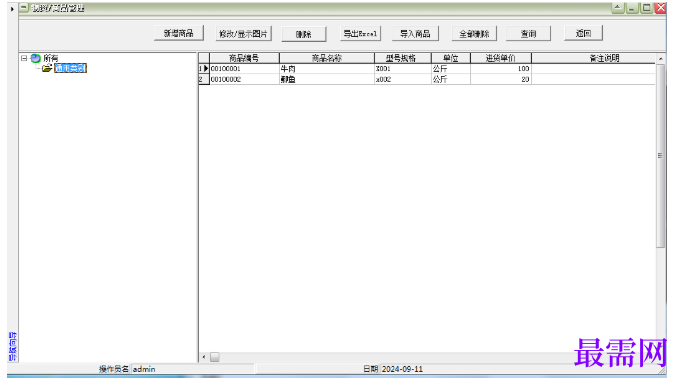Collapse the 所有 tree root node
Viewport: 686px width, 384px height.
[24, 58]
